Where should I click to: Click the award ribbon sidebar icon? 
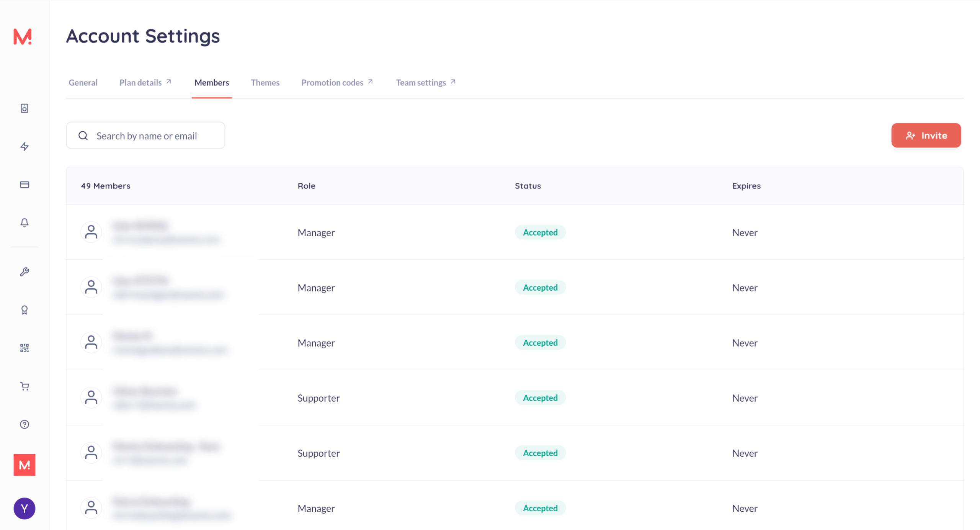click(24, 310)
